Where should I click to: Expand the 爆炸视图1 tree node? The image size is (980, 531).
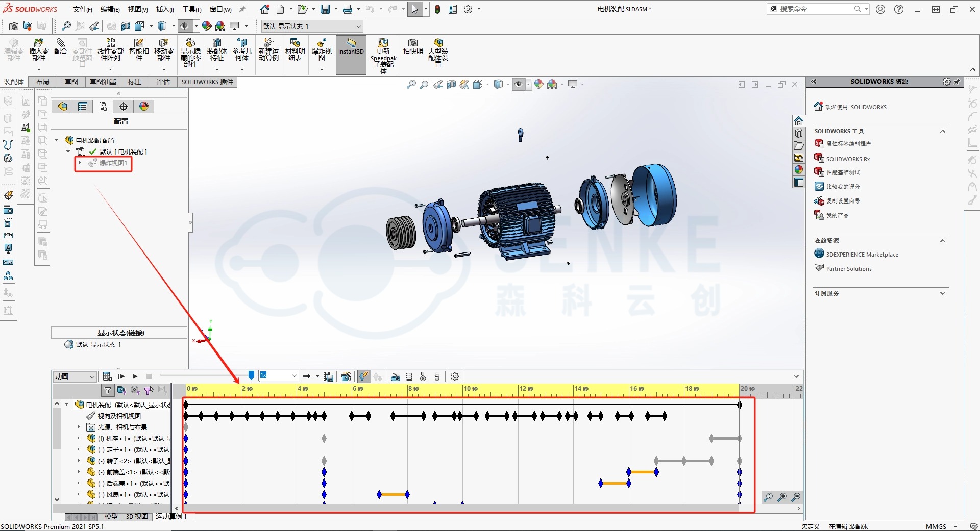(80, 163)
